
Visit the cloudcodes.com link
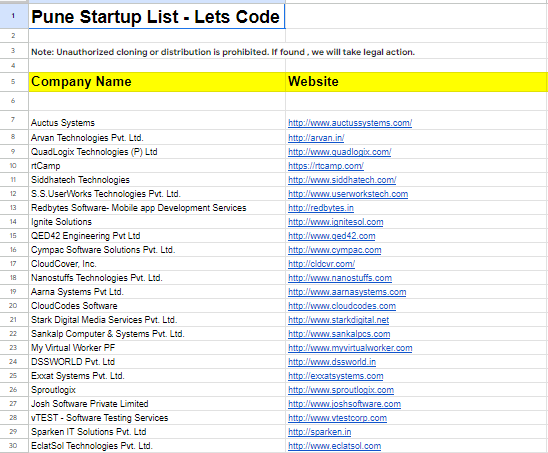(x=342, y=306)
